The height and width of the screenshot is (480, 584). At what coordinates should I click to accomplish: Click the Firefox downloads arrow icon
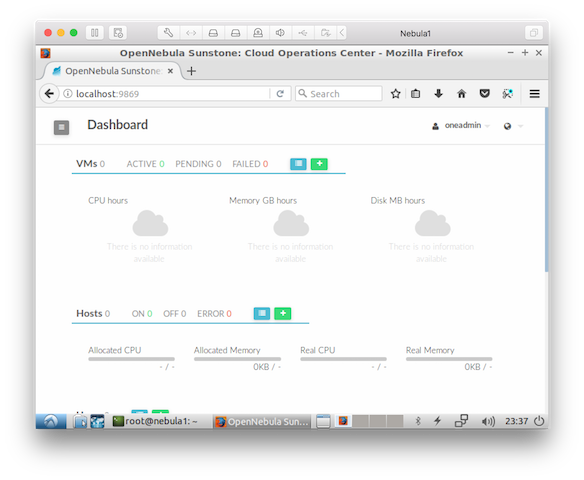click(438, 94)
